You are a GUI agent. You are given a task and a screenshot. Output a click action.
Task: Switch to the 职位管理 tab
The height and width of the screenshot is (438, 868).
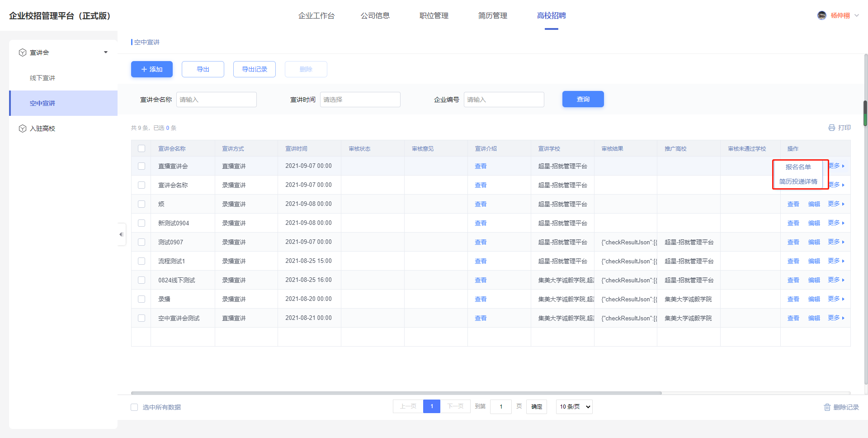click(434, 16)
